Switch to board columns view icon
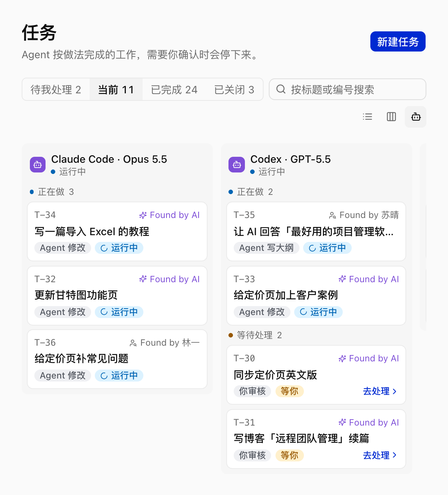The width and height of the screenshot is (448, 495). click(x=391, y=117)
